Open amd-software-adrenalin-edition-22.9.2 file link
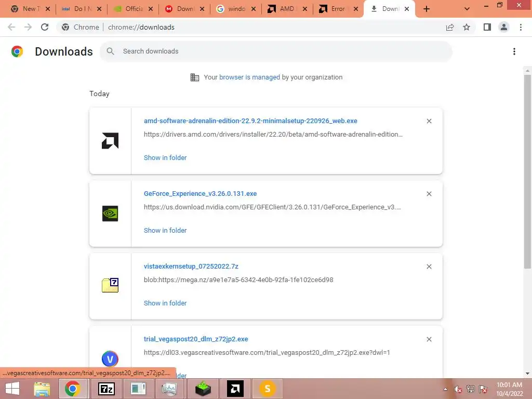 [x=250, y=121]
